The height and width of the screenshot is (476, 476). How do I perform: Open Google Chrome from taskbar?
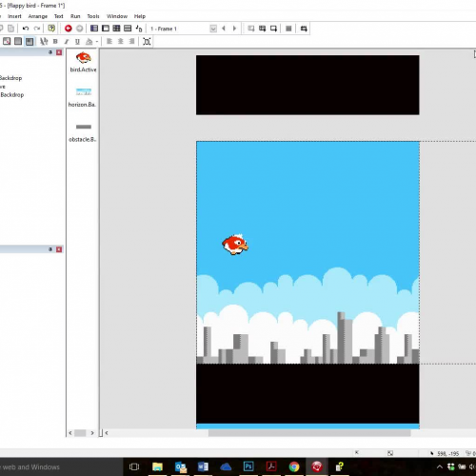294,466
